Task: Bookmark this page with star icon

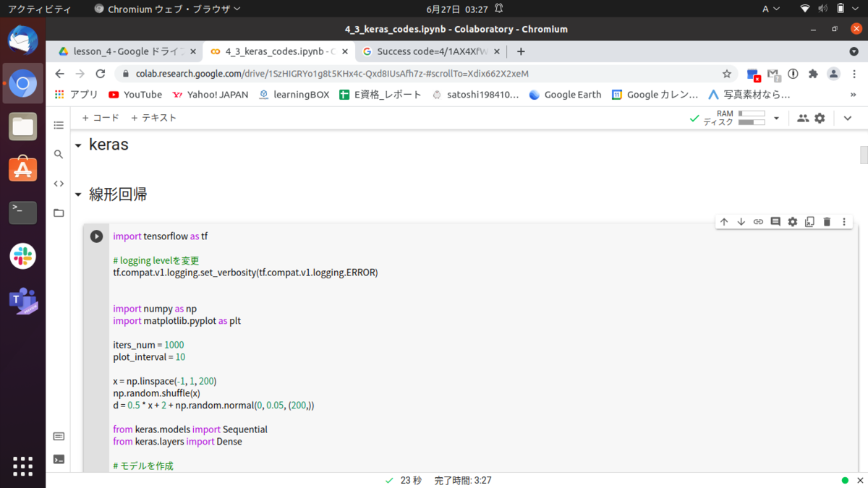Action: click(727, 74)
